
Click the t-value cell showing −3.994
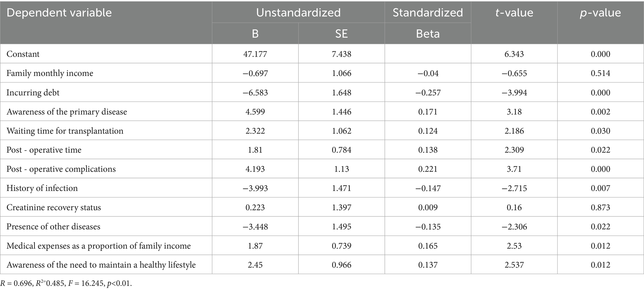pyautogui.click(x=514, y=92)
